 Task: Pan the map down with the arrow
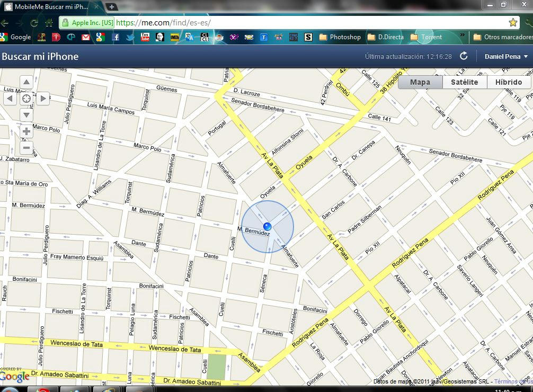click(26, 115)
